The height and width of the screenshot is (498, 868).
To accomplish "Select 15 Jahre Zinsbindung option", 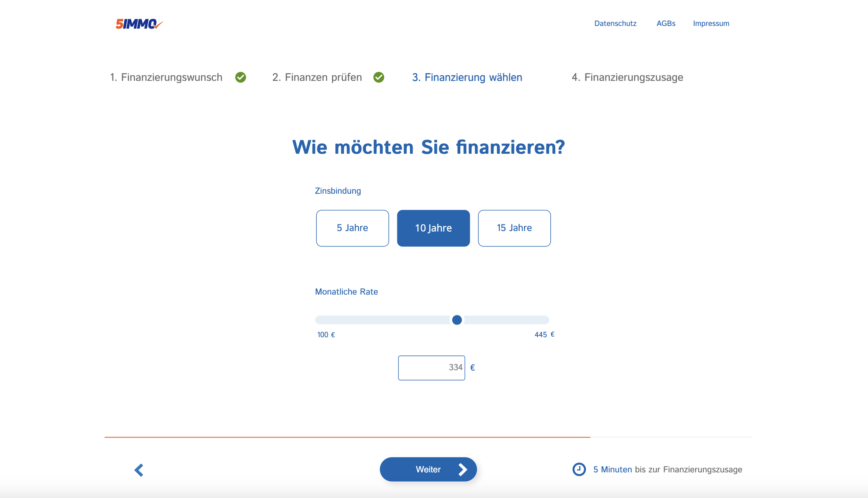I will coord(514,228).
